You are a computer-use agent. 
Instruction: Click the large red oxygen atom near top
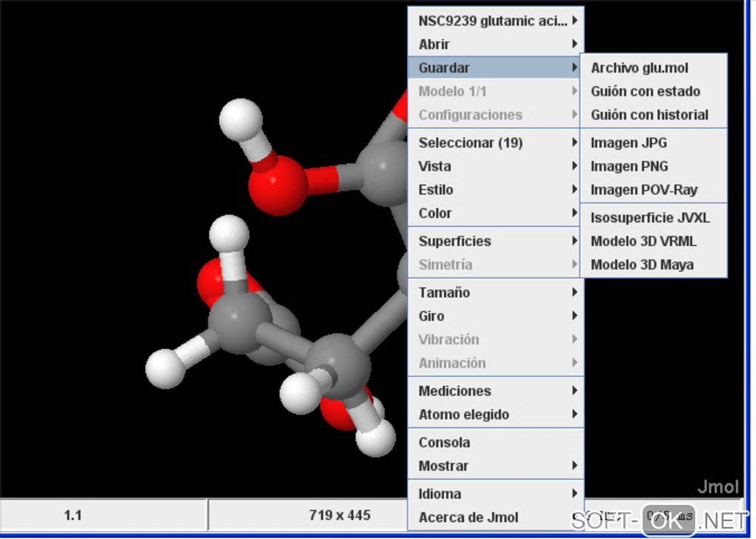[x=278, y=185]
